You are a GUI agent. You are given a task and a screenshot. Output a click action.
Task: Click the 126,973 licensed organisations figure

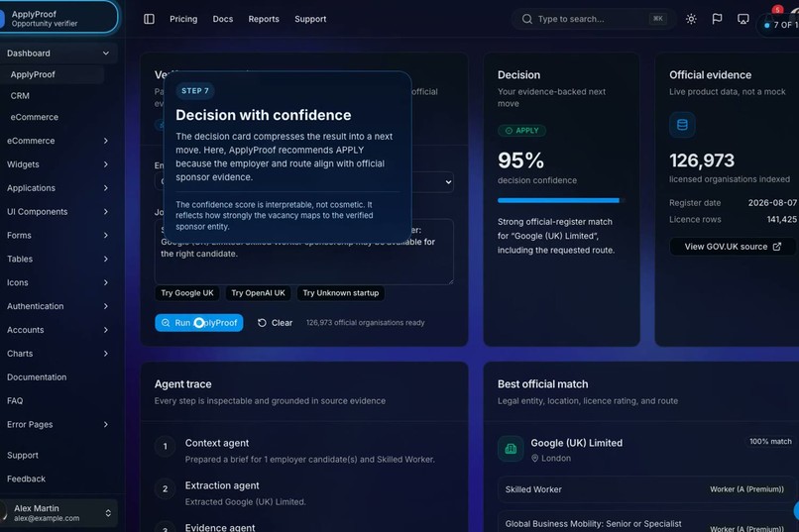tap(702, 160)
